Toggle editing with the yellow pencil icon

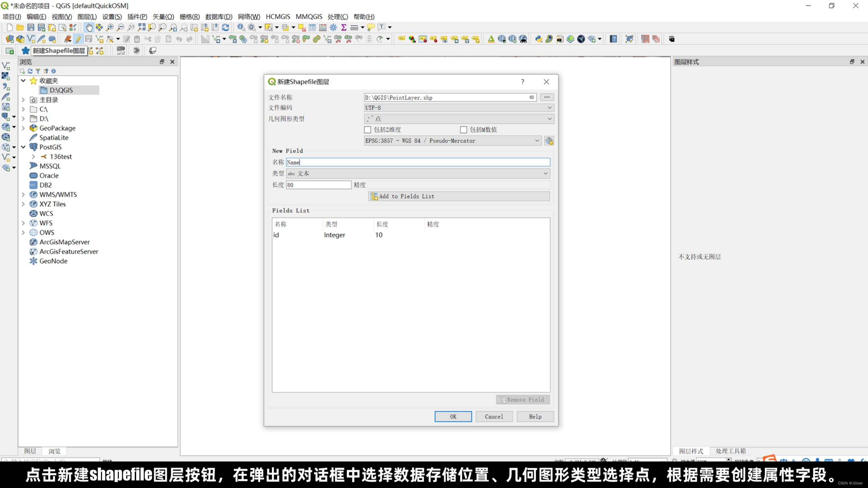pos(78,39)
